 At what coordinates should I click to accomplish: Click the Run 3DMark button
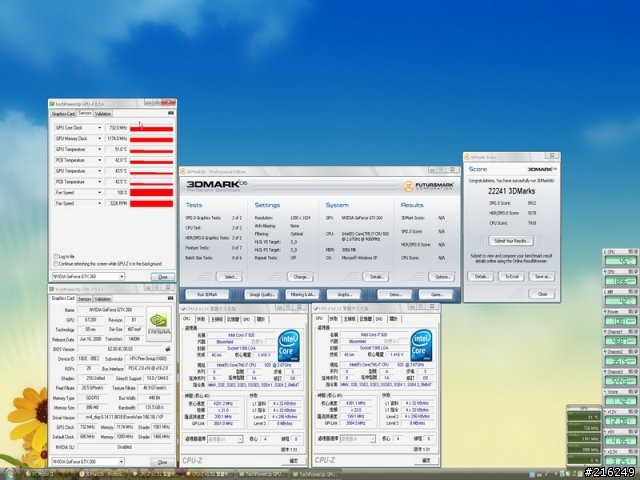point(207,294)
